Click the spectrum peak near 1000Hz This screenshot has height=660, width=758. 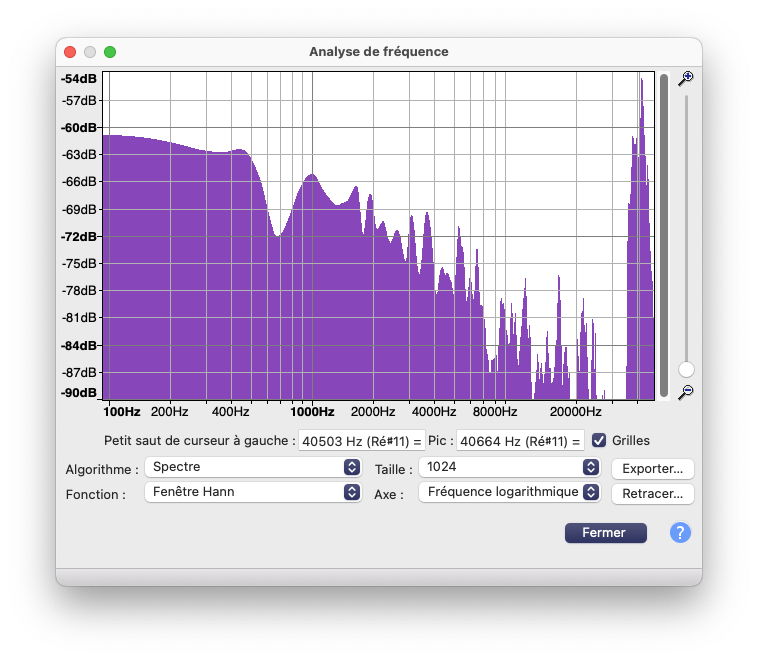312,175
